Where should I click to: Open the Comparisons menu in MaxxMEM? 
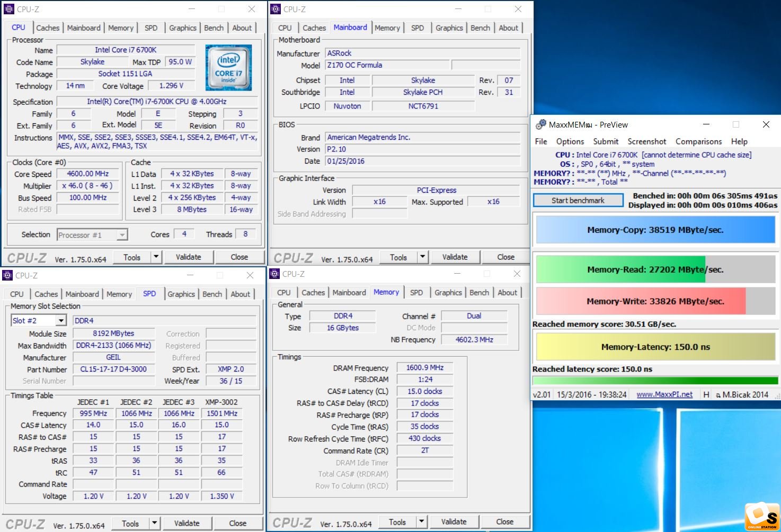coord(699,142)
